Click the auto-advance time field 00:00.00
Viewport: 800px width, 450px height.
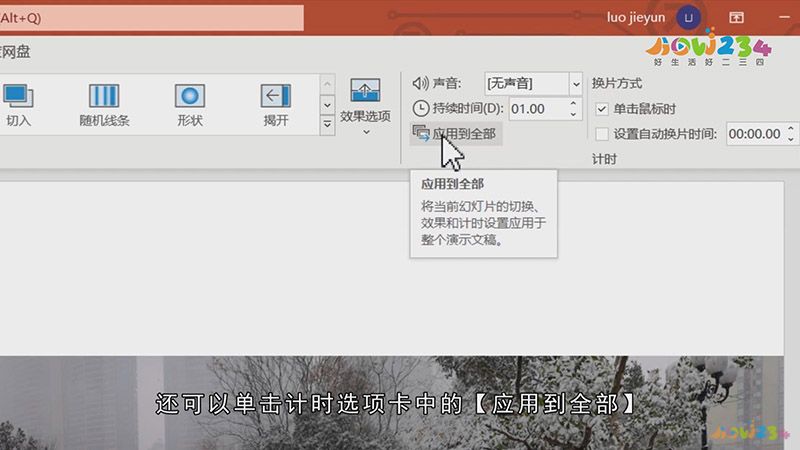coord(756,134)
